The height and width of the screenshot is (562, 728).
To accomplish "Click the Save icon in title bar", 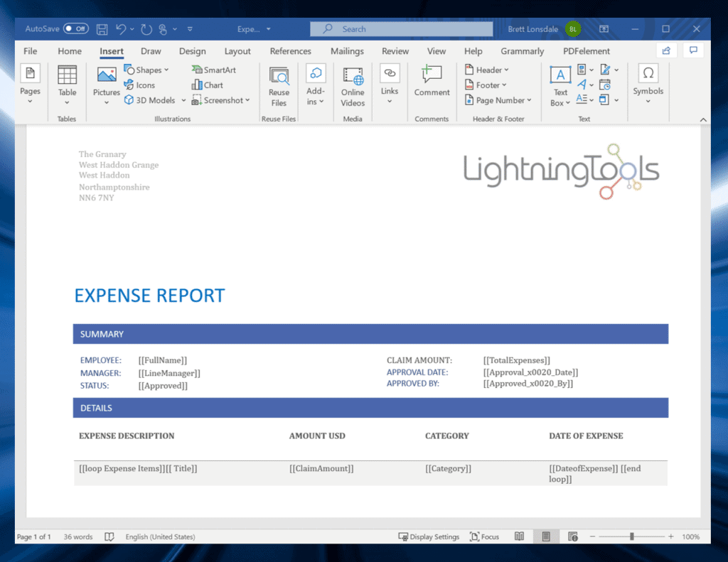I will click(x=102, y=29).
